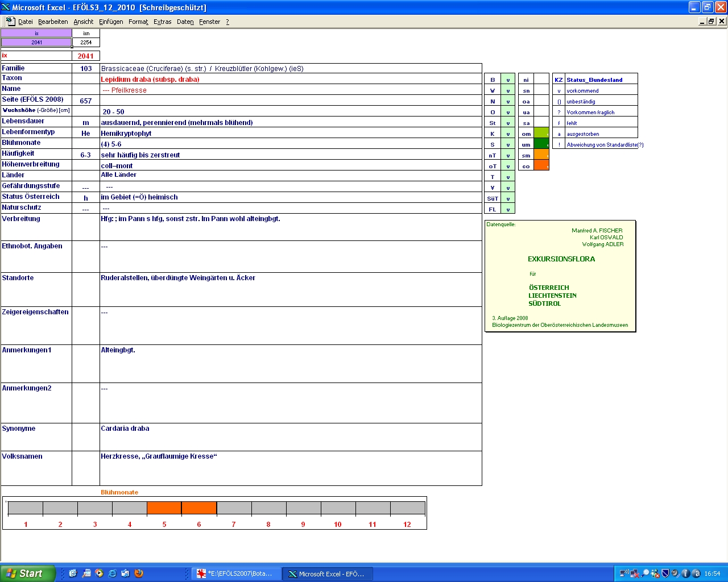Image resolution: width=728 pixels, height=582 pixels.
Task: Launch Internet Explorer from quick launch
Action: [112, 573]
